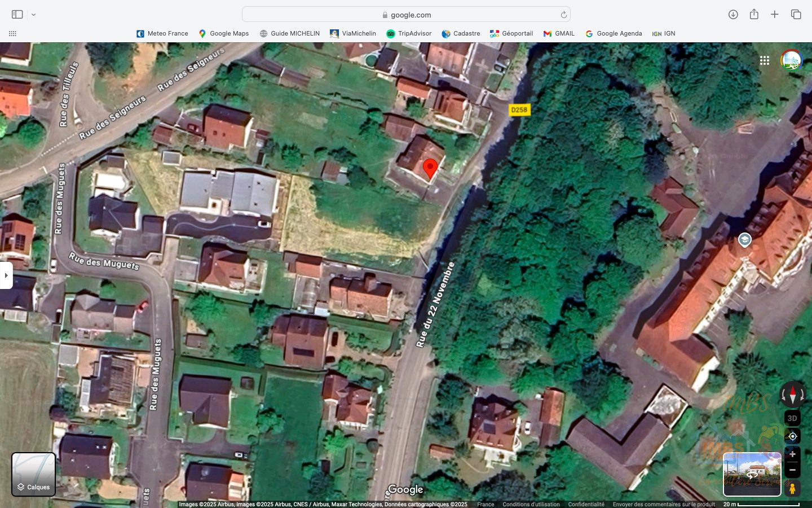Image resolution: width=812 pixels, height=508 pixels.
Task: Enable the 3D map view
Action: point(792,418)
